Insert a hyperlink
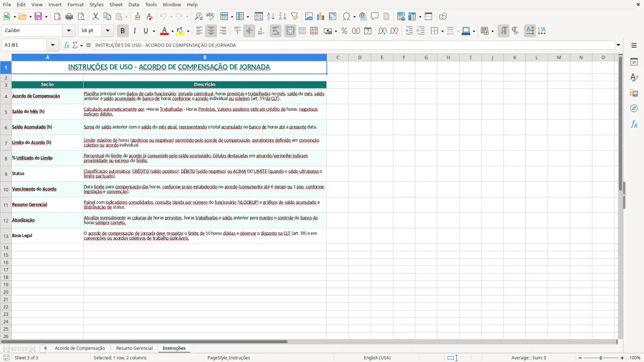Image resolution: width=644 pixels, height=362 pixels. click(x=363, y=17)
